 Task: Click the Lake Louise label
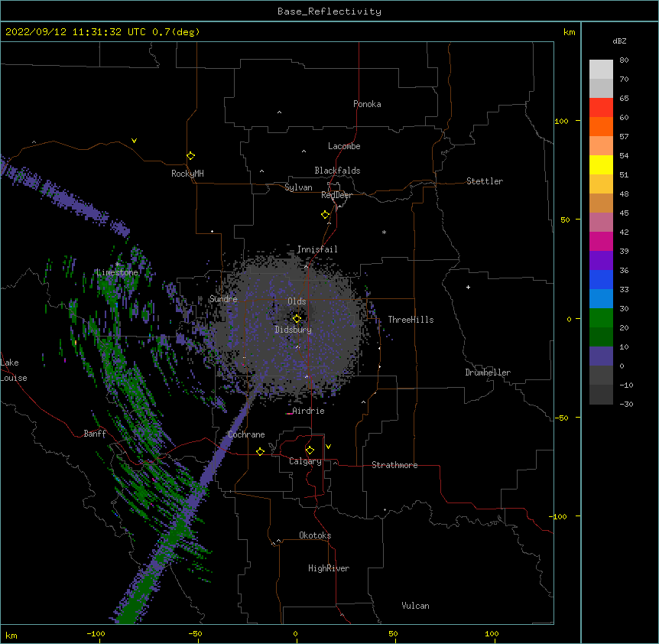(14, 370)
